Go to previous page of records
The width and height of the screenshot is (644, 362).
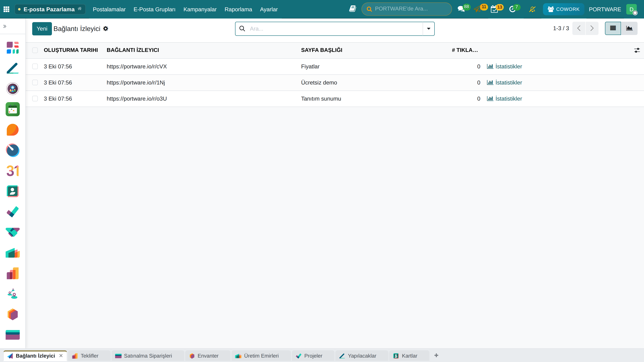(579, 28)
